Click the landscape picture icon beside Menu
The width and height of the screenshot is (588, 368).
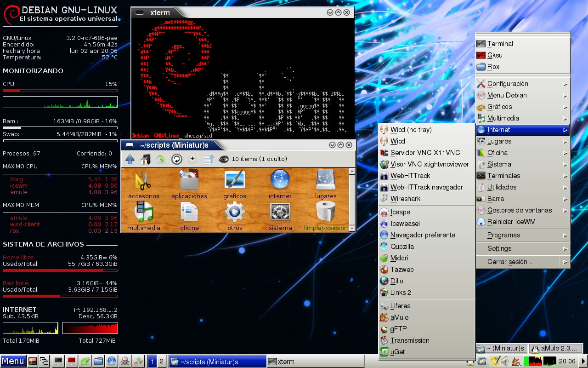click(x=33, y=361)
